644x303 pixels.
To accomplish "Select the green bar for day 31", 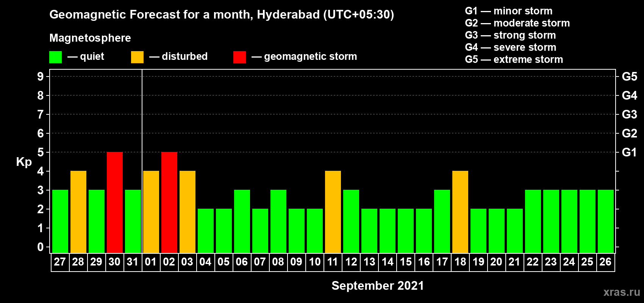I will 133,221.
